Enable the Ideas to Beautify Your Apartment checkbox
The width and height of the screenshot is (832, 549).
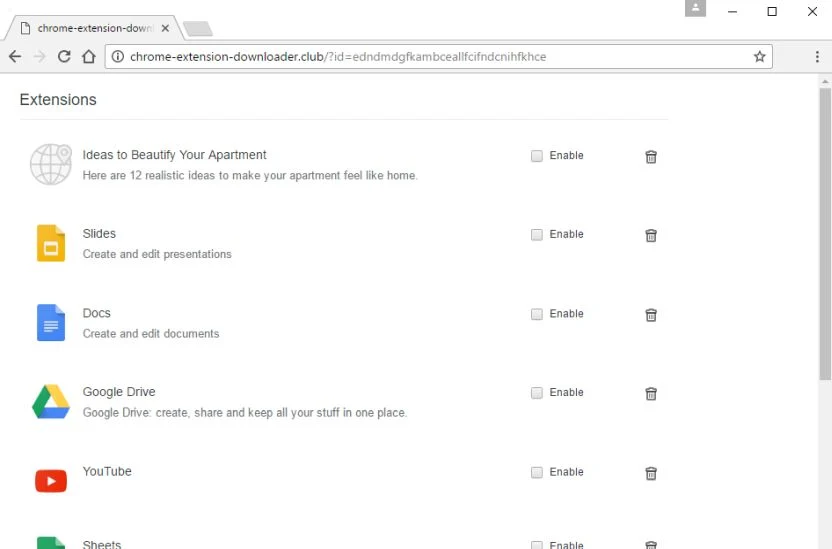click(537, 155)
